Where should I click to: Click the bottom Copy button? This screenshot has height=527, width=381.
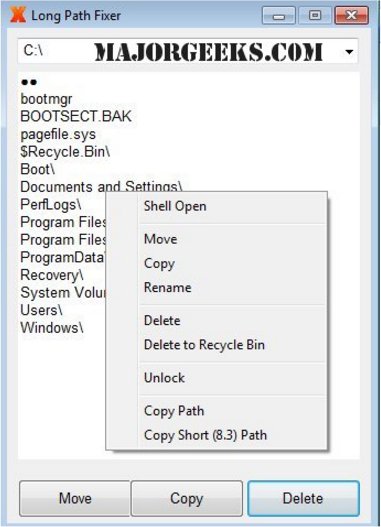tap(187, 498)
